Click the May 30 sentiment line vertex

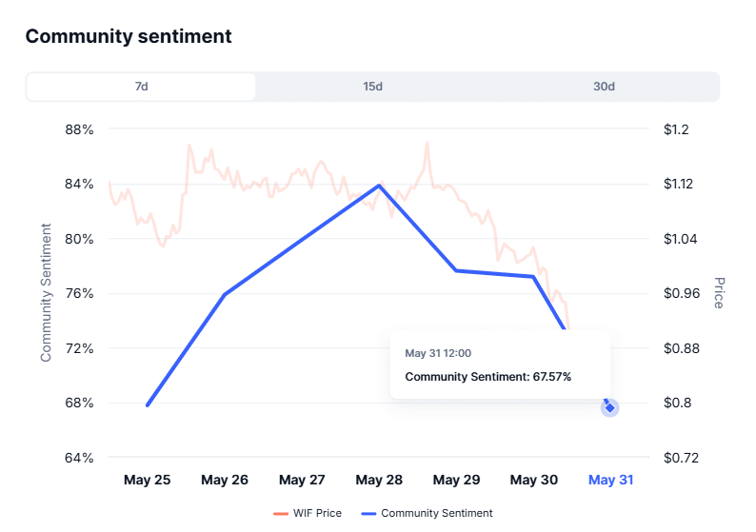pyautogui.click(x=533, y=277)
